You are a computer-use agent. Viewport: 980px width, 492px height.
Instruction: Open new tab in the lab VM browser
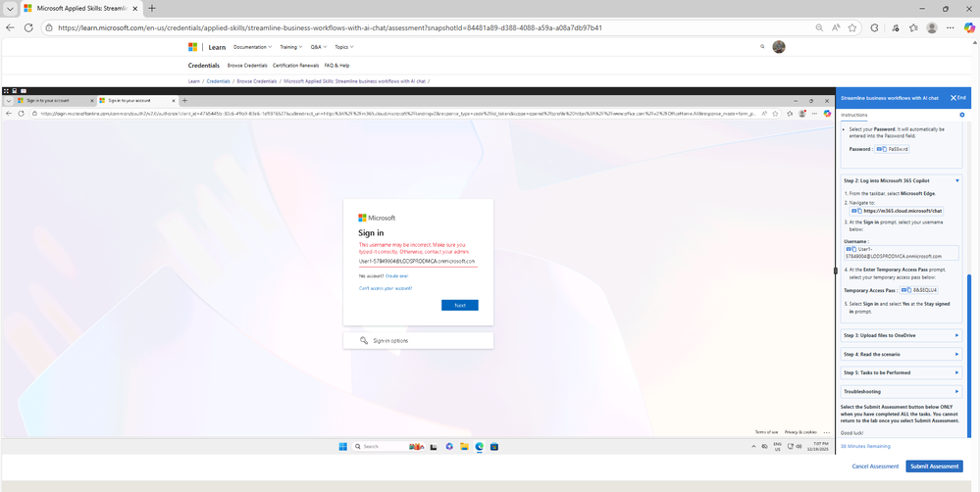coord(184,101)
